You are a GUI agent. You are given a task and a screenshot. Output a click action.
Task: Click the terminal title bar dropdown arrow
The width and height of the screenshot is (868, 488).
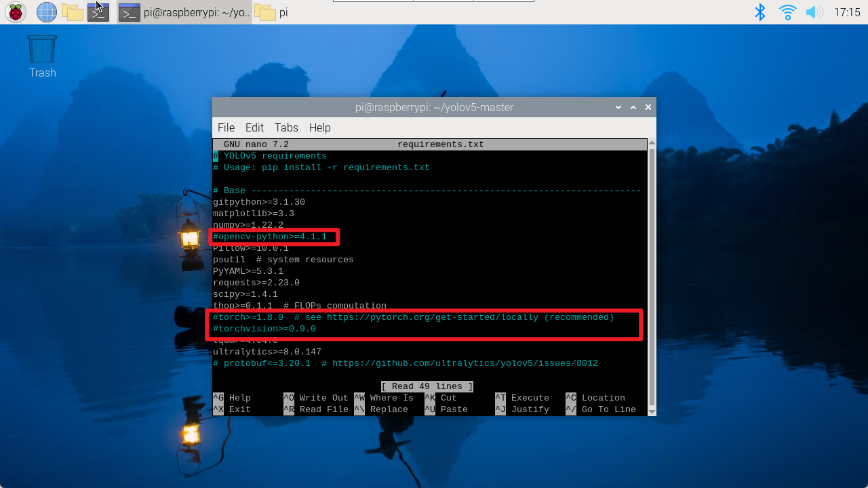pyautogui.click(x=618, y=107)
